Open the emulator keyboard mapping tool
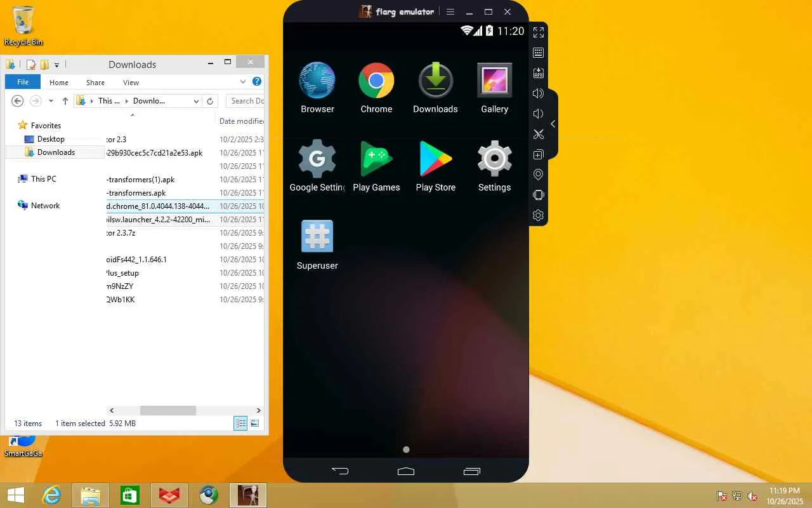The height and width of the screenshot is (508, 812). 538,53
